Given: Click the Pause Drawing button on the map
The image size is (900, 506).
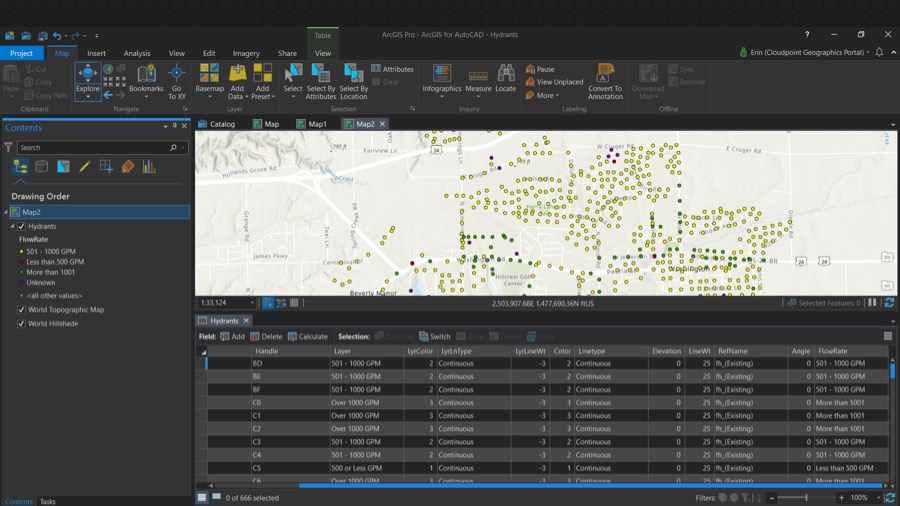Looking at the screenshot, I should point(872,303).
